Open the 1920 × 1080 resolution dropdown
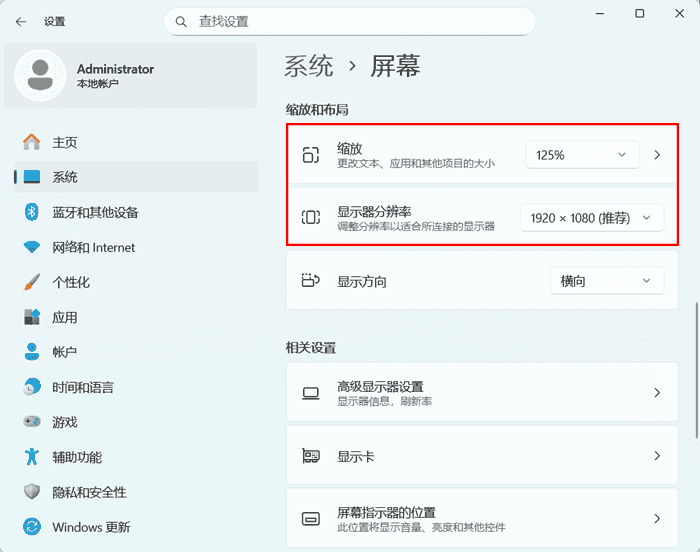The width and height of the screenshot is (700, 552). coord(592,218)
